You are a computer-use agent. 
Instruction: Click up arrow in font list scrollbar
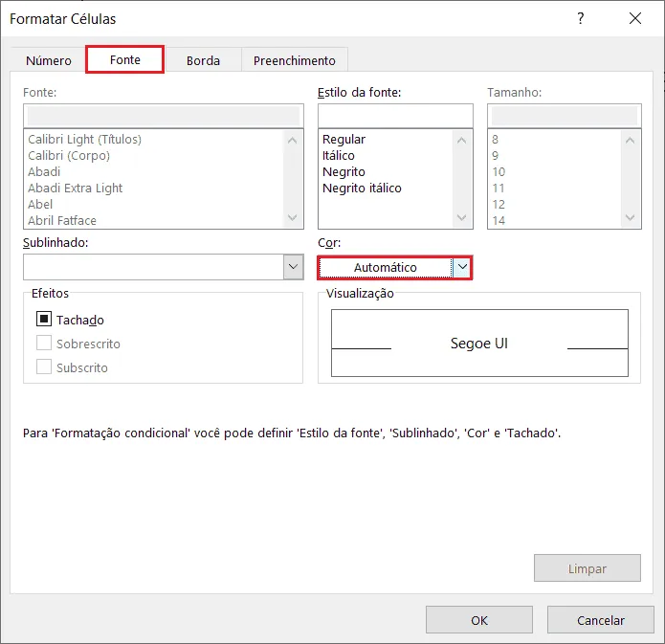click(292, 140)
